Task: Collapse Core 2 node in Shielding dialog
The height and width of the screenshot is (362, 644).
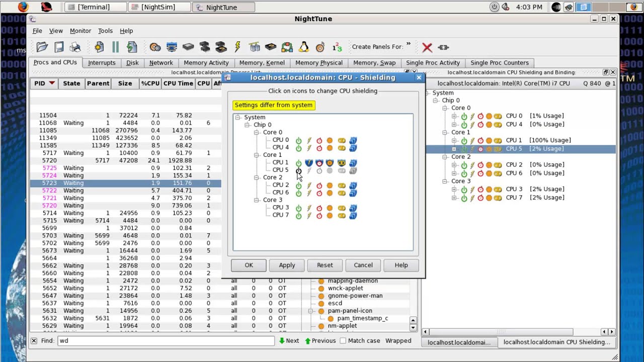Action: point(257,177)
